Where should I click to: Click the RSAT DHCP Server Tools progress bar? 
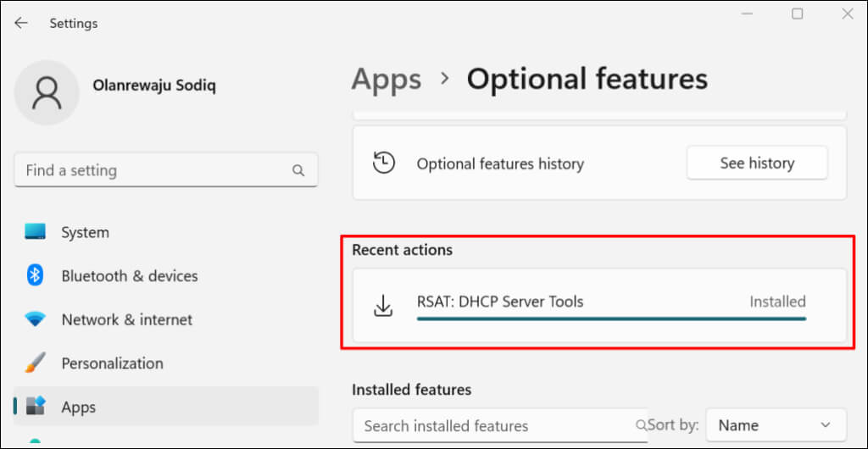tap(610, 319)
